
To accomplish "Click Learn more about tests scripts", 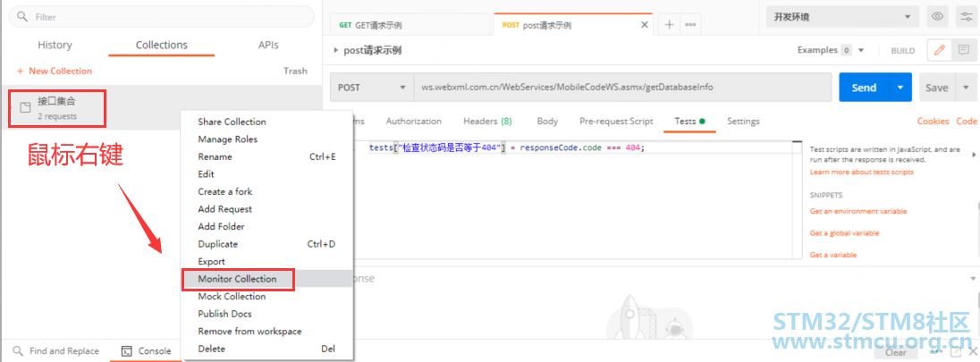I will (x=861, y=172).
